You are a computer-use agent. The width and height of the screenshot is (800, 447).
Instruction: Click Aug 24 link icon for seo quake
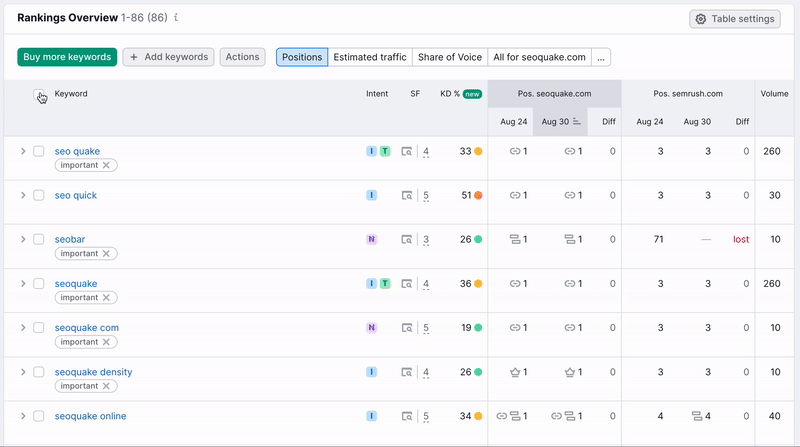pyautogui.click(x=515, y=152)
